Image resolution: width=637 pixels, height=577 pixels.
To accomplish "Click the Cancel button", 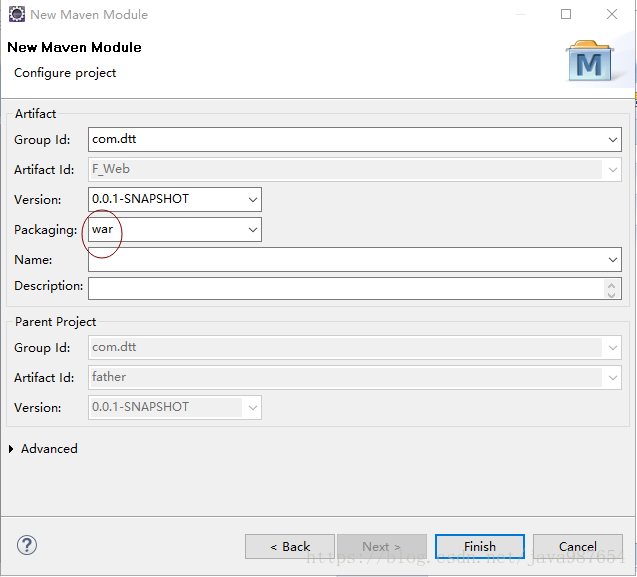I will [x=578, y=547].
